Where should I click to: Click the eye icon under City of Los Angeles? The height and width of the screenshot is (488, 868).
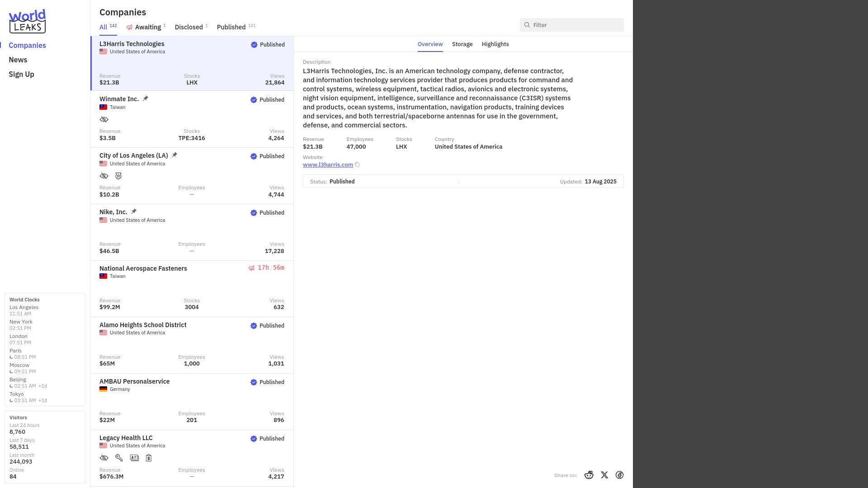click(x=104, y=176)
